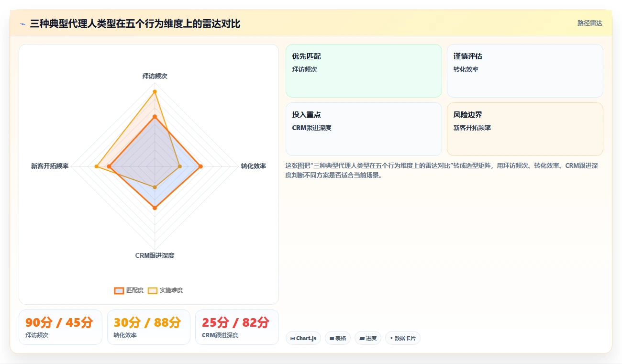622x364 pixels.
Task: Click the 转化效率 radar axis label
Action: 254,166
